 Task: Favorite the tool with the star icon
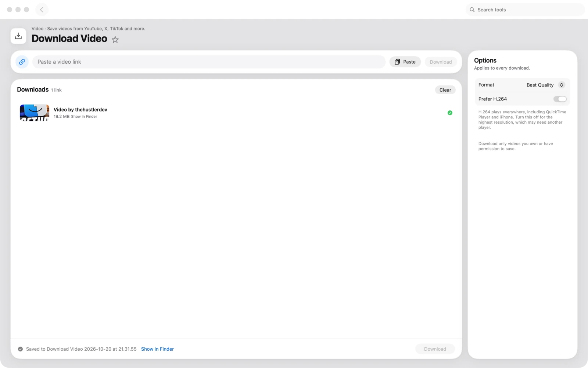pyautogui.click(x=115, y=39)
